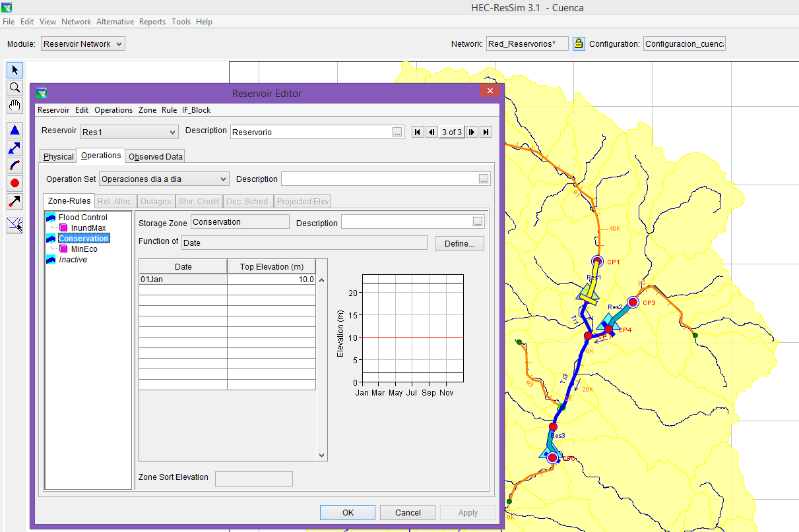
Task: Click the Define... button
Action: [459, 243]
